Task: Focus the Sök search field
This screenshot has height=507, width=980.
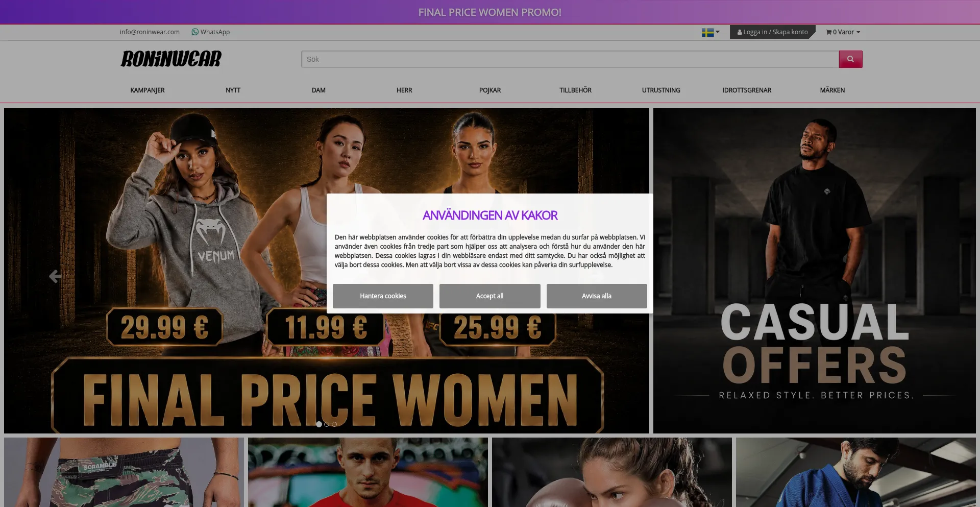Action: point(570,59)
